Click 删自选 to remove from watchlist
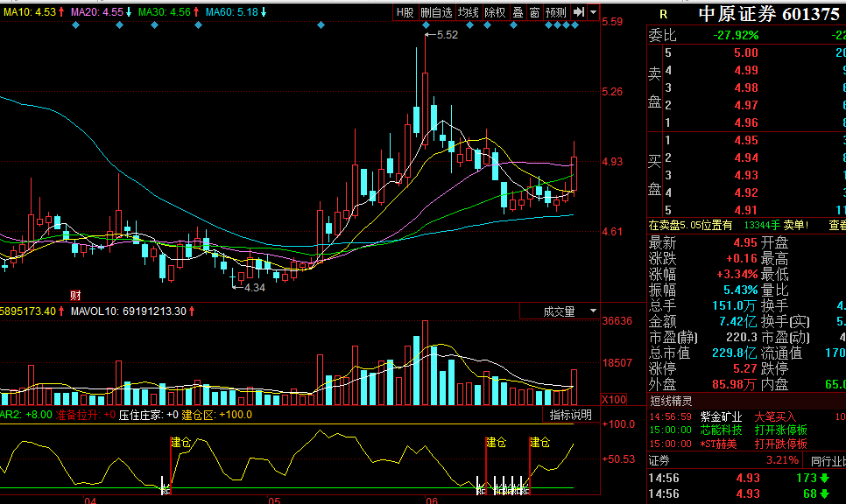This screenshot has width=846, height=504. (437, 12)
